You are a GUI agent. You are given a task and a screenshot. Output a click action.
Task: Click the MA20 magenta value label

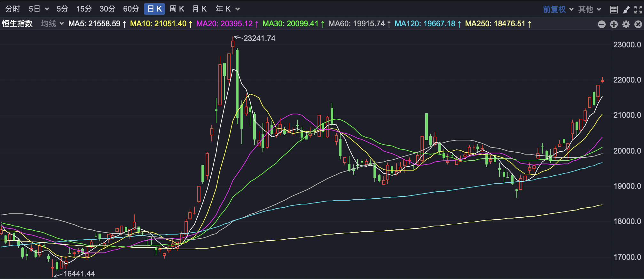click(224, 24)
